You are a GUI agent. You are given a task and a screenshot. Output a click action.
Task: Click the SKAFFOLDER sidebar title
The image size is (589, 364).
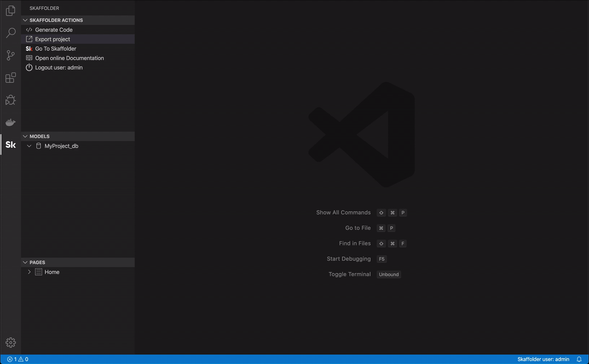click(x=44, y=8)
